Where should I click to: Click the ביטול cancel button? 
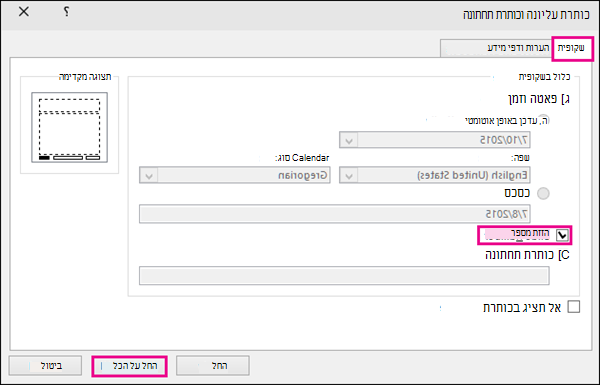pos(45,365)
